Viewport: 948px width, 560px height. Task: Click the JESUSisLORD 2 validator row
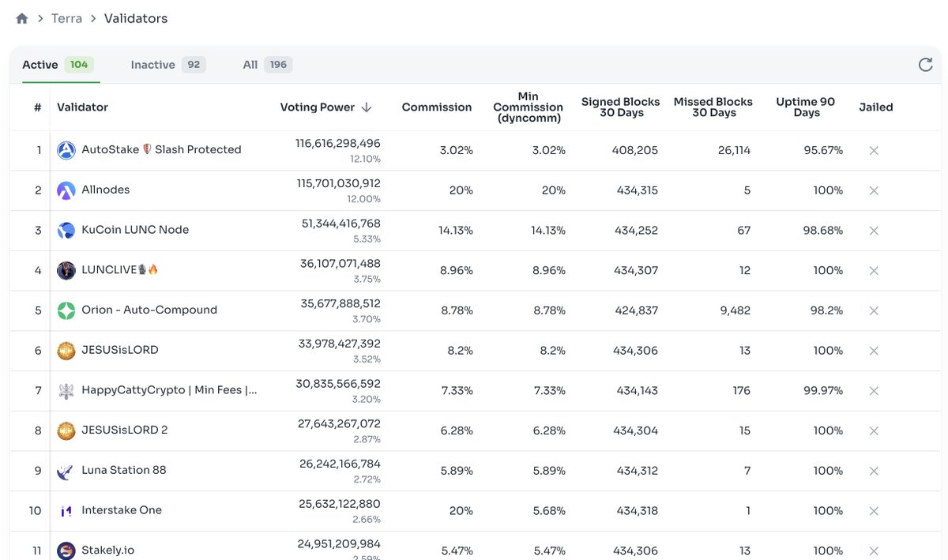pos(127,430)
